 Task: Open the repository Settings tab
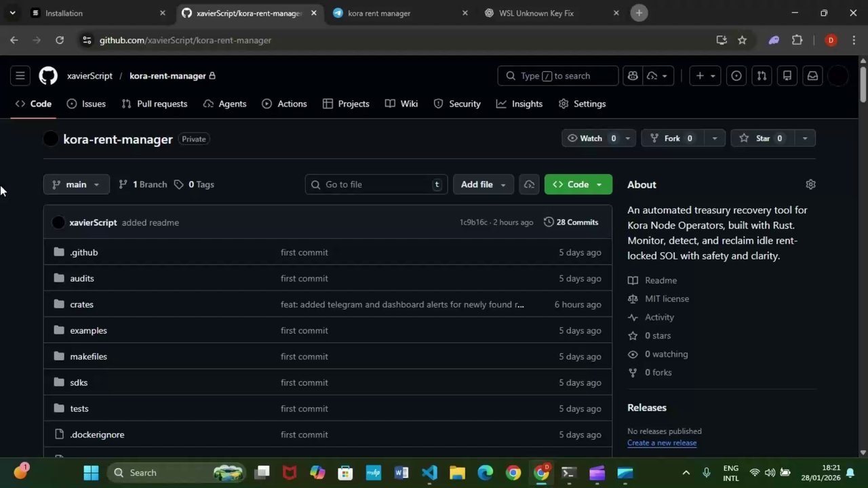click(x=582, y=104)
